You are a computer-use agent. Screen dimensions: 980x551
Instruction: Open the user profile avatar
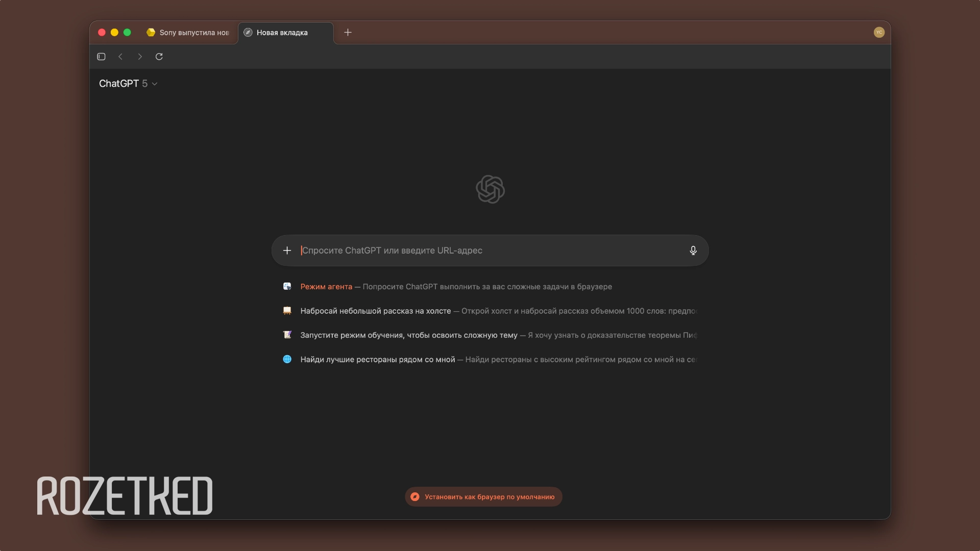pos(879,32)
